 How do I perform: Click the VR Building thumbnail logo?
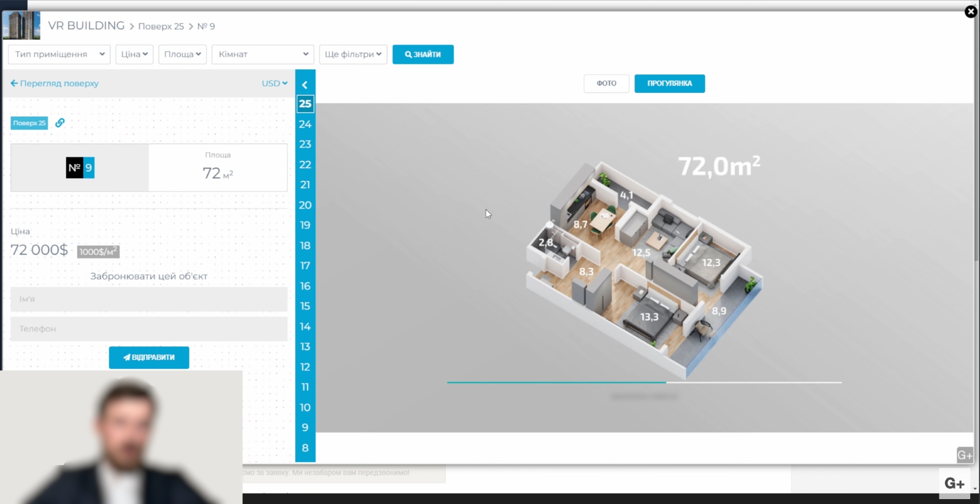pyautogui.click(x=22, y=25)
